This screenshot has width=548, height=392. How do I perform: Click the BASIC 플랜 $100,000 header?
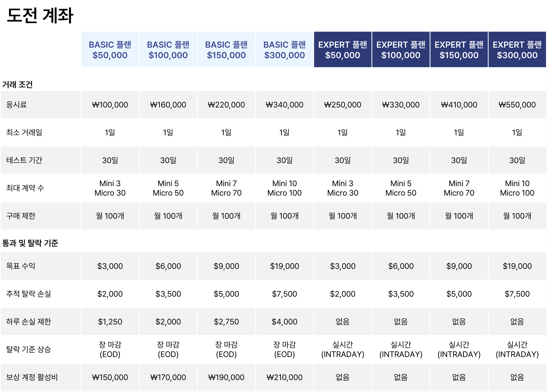coord(168,50)
